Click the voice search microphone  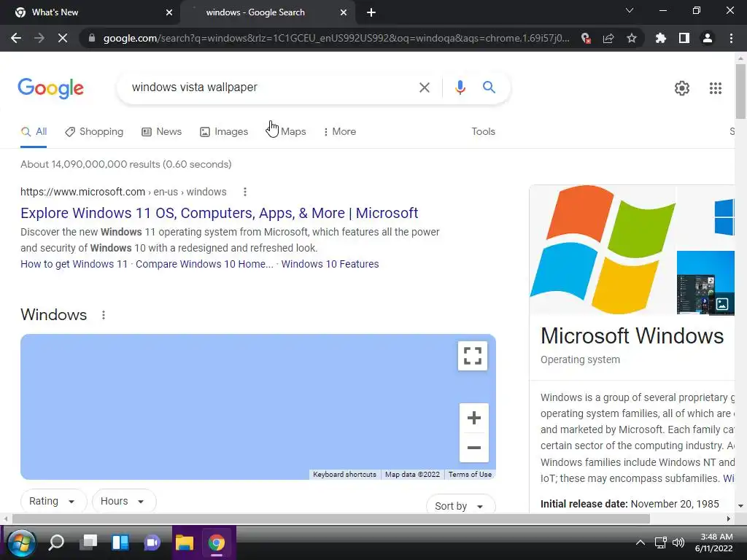click(460, 87)
